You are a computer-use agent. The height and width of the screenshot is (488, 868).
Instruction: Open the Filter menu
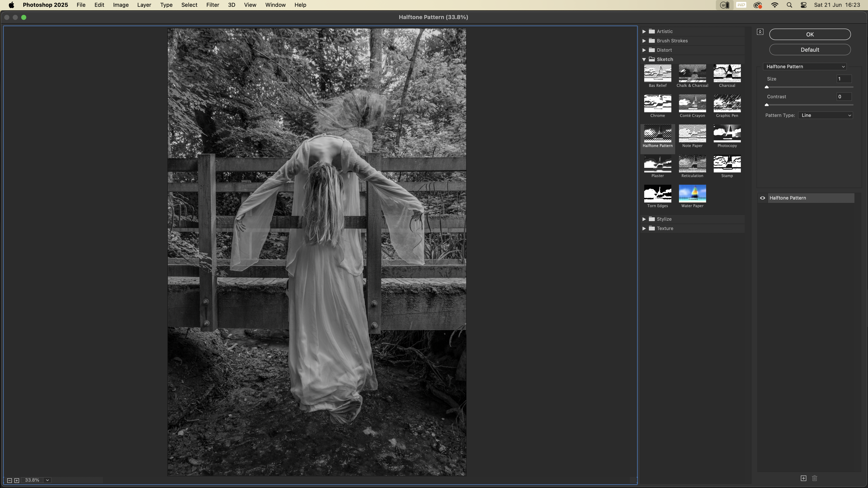[212, 5]
